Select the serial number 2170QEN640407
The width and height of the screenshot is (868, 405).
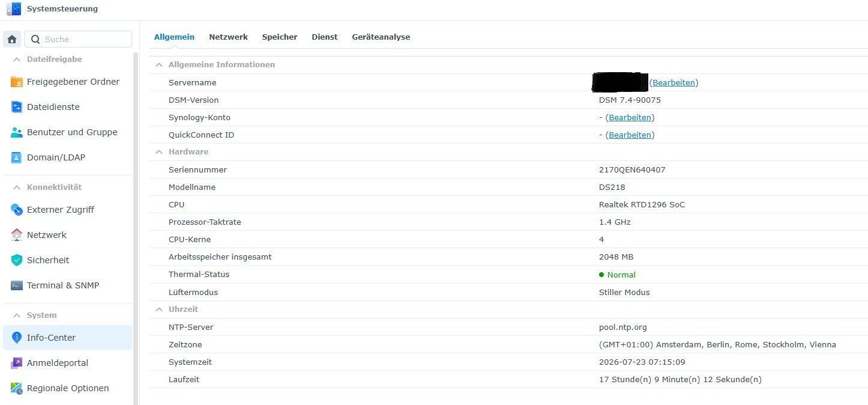(632, 169)
